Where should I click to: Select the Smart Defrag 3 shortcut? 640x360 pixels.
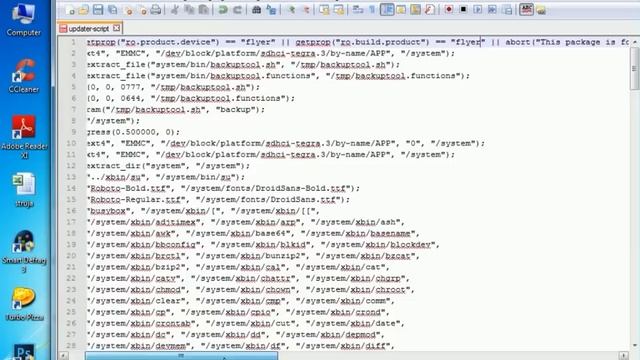(24, 251)
